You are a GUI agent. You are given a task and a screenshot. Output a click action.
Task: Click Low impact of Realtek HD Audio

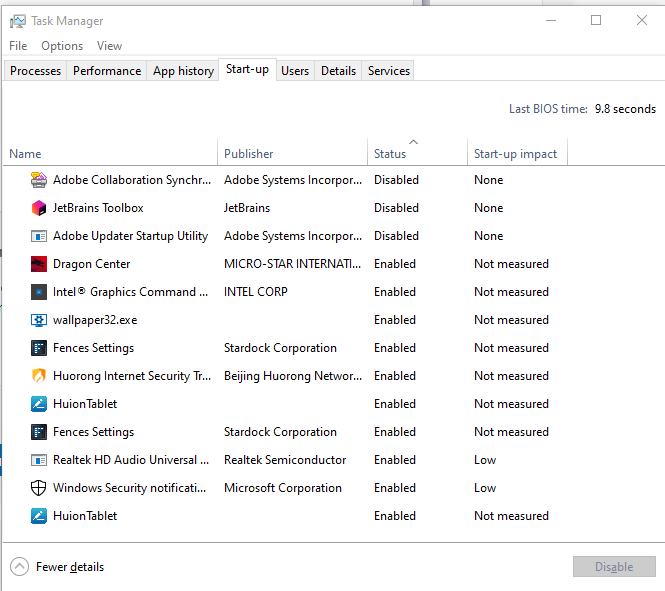pos(485,460)
